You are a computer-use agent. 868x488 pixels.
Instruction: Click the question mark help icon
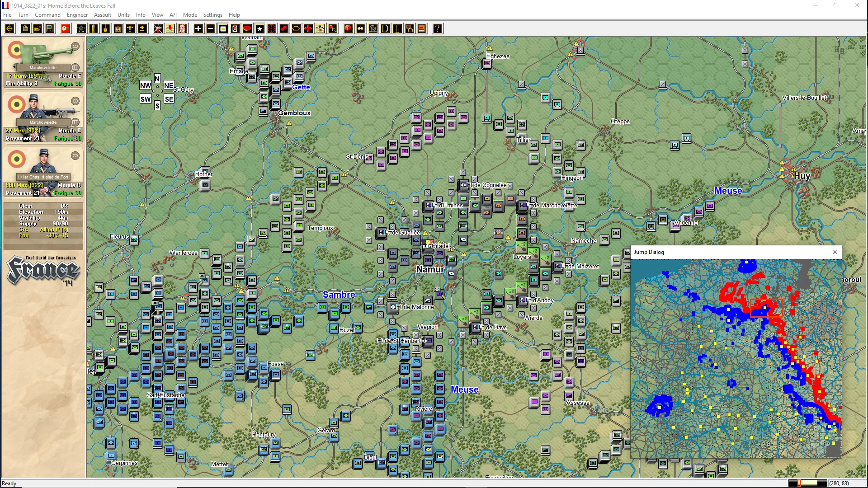pos(438,29)
